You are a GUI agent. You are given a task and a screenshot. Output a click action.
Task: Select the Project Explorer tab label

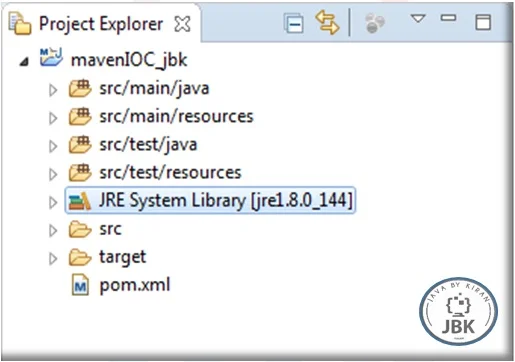101,24
